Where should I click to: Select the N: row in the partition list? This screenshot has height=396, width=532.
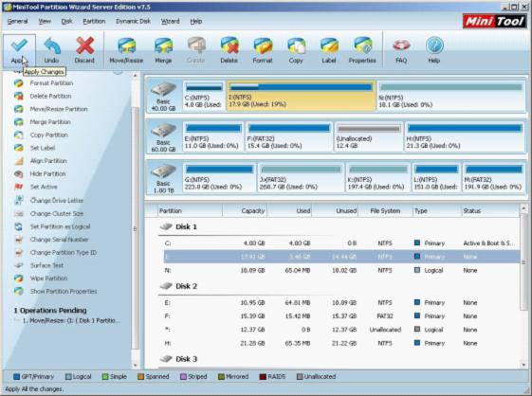(341, 270)
